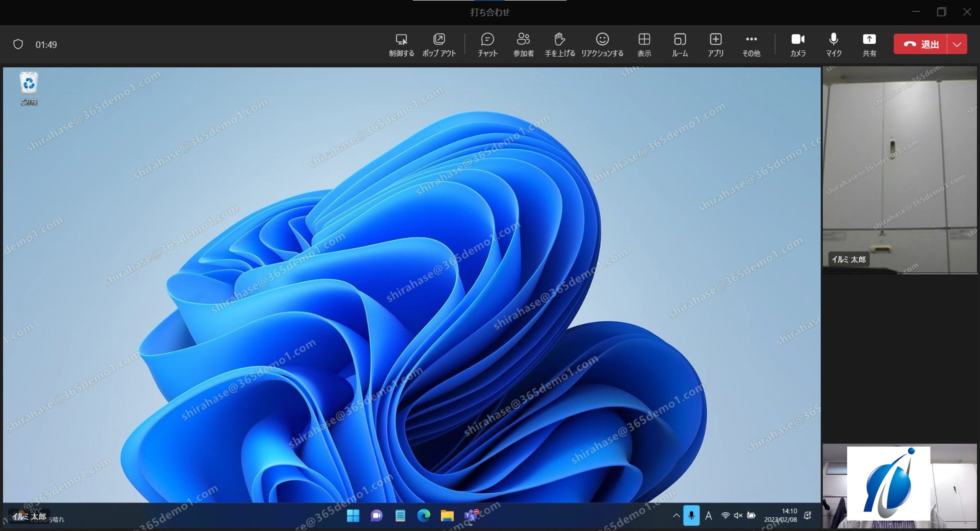980x531 pixels.
Task: Open リアクションする reactions menu
Action: [602, 45]
